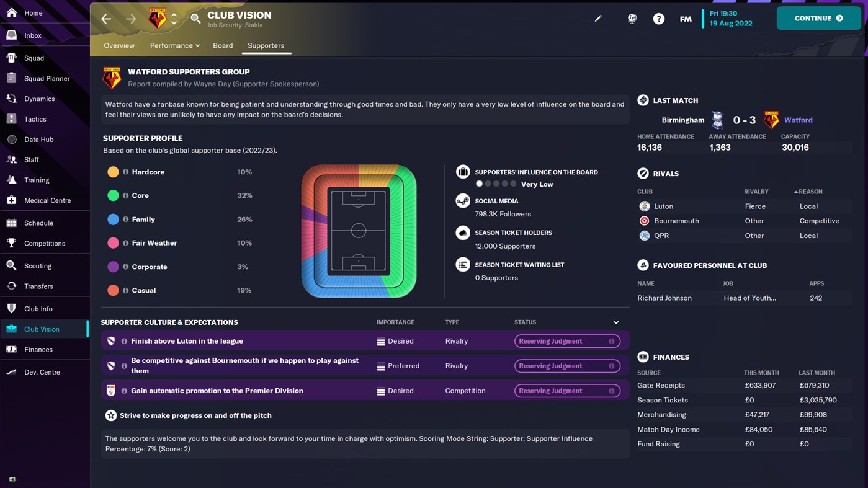Open the Dynamics screen
Image resolution: width=868 pixels, height=488 pixels.
pos(40,98)
